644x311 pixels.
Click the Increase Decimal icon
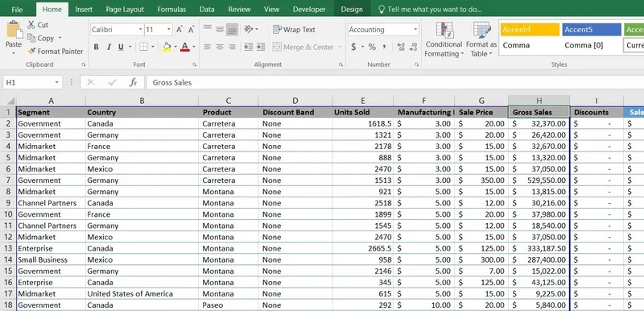tap(401, 47)
